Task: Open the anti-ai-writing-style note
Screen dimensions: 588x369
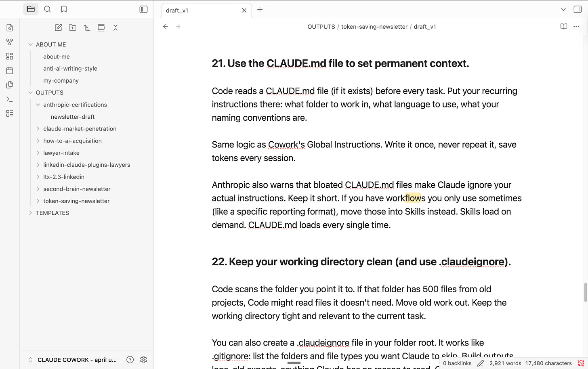Action: 70,69
